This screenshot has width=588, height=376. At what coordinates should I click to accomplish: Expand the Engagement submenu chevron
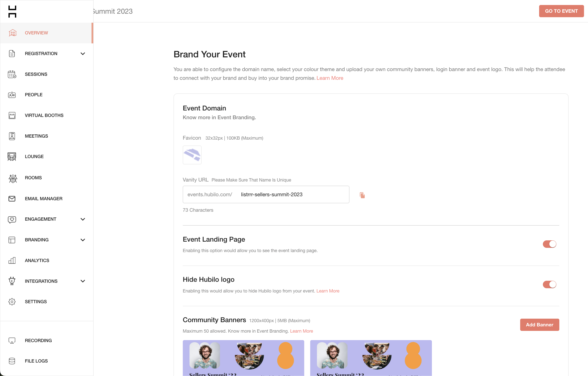pos(83,219)
